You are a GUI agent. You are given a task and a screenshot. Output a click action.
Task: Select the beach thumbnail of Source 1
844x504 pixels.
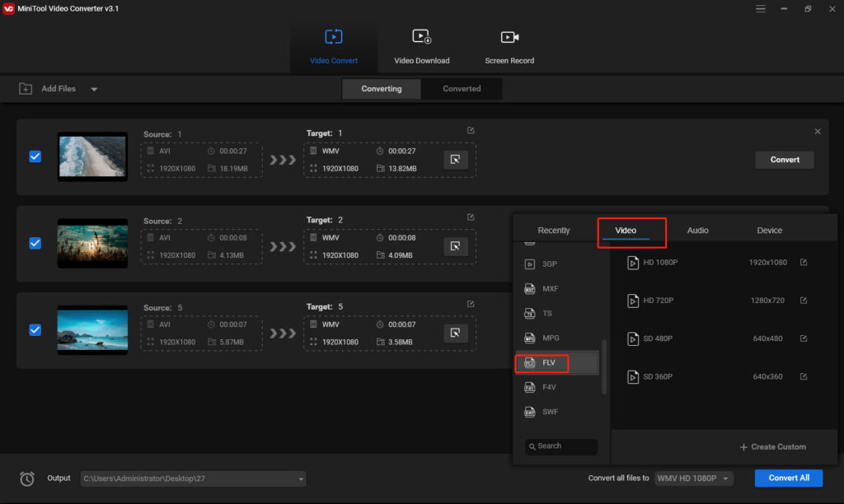(x=92, y=156)
